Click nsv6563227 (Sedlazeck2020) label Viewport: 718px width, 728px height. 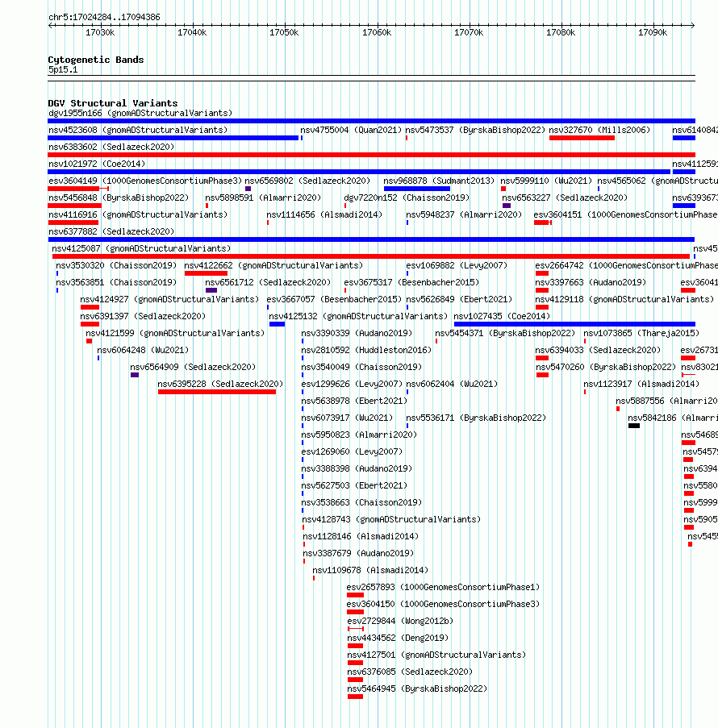click(x=565, y=198)
